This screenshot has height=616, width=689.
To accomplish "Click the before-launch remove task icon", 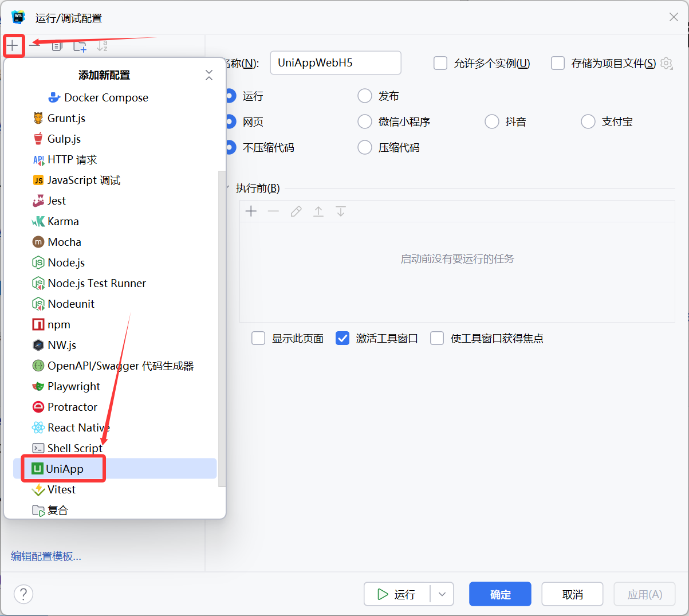I will click(273, 211).
